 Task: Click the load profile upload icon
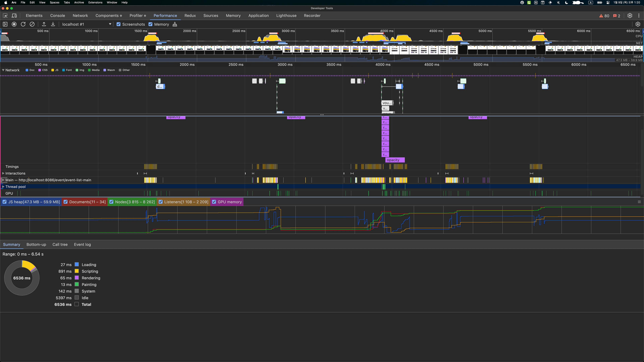(x=44, y=24)
